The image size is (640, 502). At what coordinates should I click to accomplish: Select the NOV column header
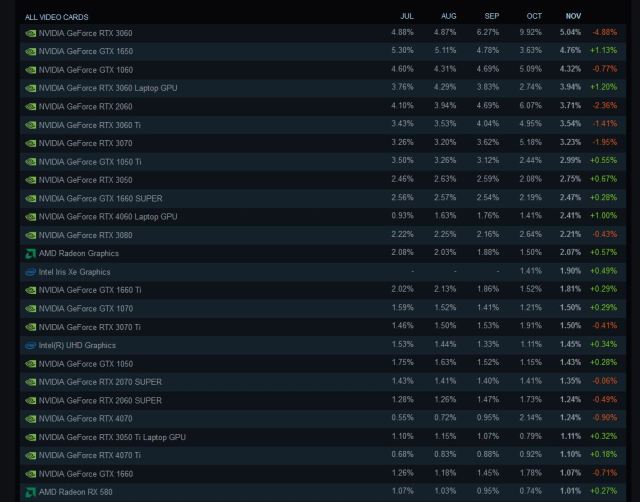point(572,16)
